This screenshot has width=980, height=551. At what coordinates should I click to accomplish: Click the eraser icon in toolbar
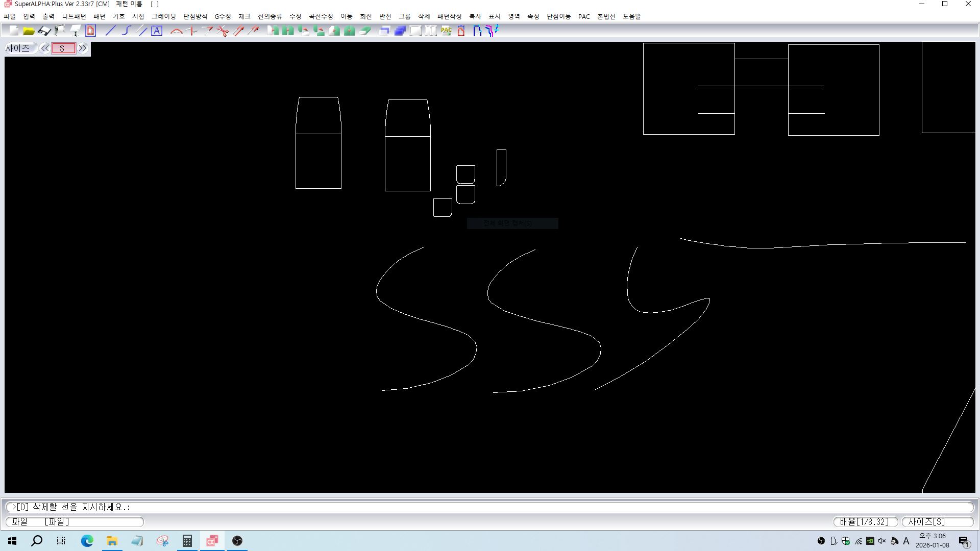365,31
